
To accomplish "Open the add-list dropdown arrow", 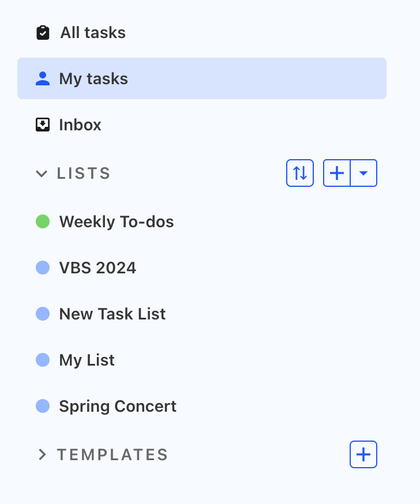I will [363, 173].
